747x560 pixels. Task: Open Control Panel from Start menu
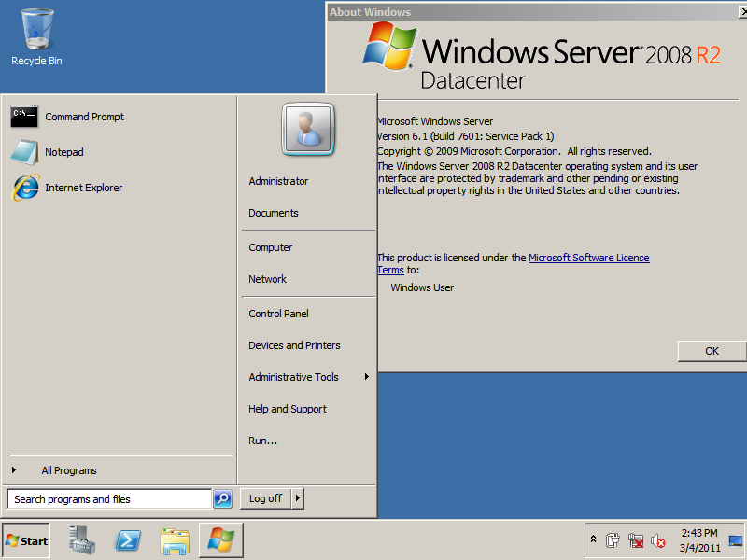pyautogui.click(x=278, y=314)
